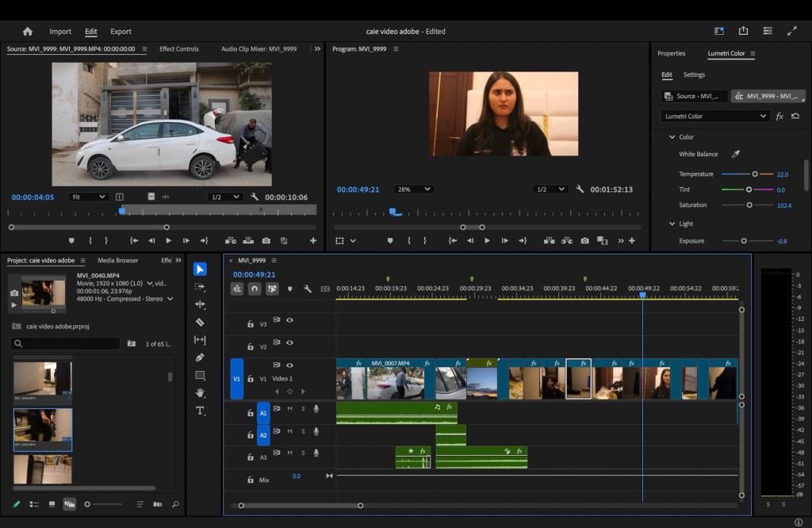The width and height of the screenshot is (812, 528).
Task: Select the Track Select Forward tool
Action: [x=200, y=286]
